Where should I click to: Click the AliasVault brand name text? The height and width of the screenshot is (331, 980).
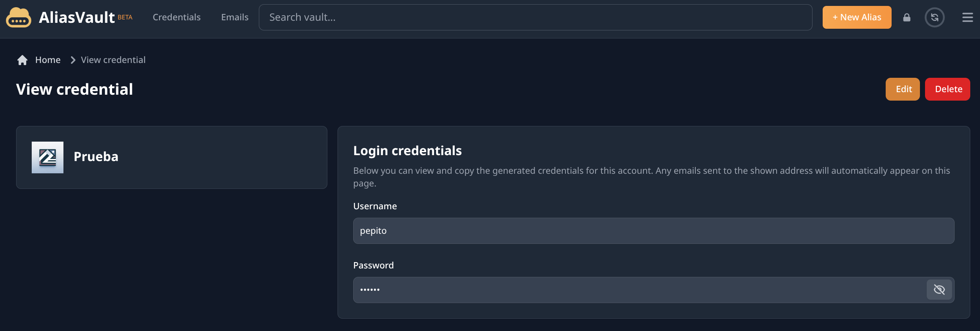77,17
